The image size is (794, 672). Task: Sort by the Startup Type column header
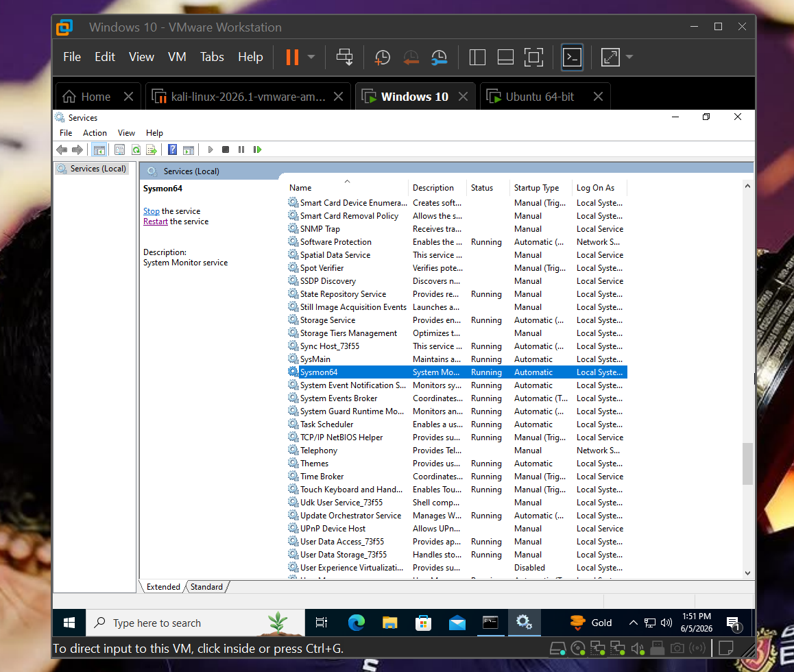(x=540, y=187)
